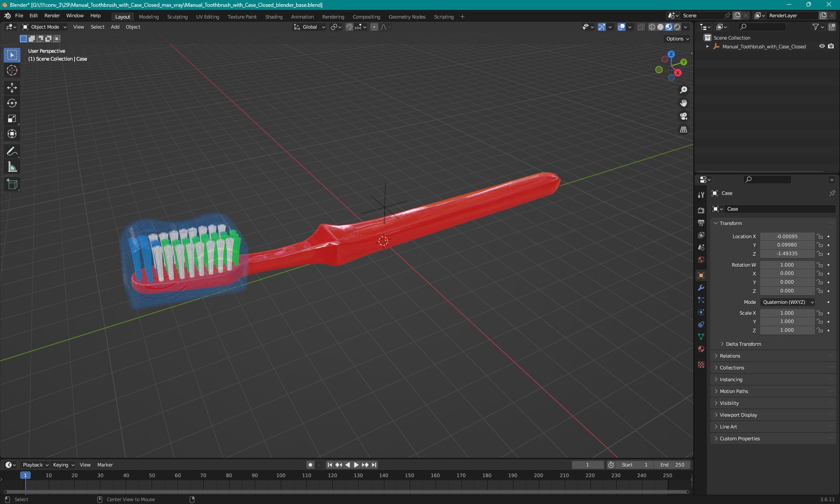Hide Manual_Toothbrush_with_Case_Closed collection in viewport
Image resolution: width=840 pixels, height=504 pixels.
(x=822, y=46)
